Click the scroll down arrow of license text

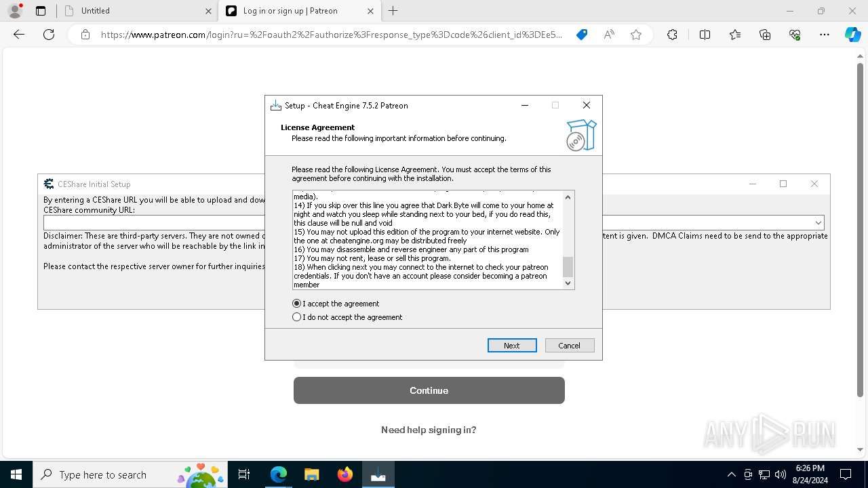pos(568,283)
